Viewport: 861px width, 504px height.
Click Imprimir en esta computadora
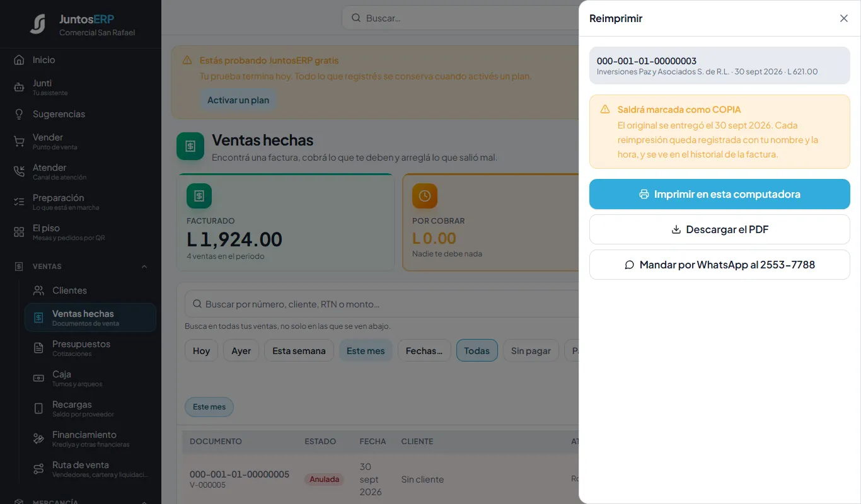click(720, 194)
